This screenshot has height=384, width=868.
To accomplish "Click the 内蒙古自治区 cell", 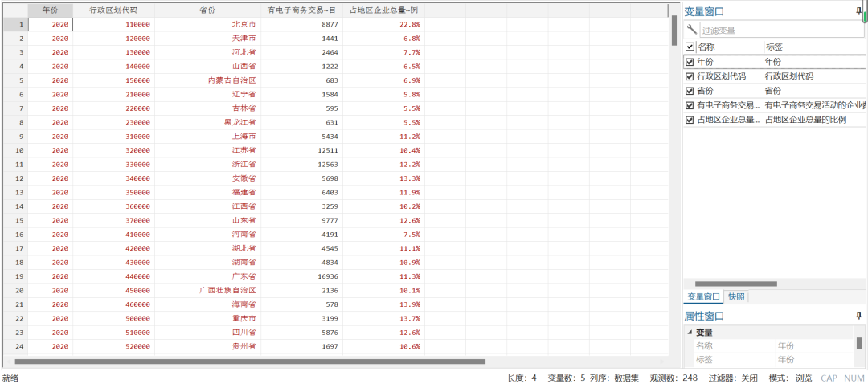I will tap(207, 80).
